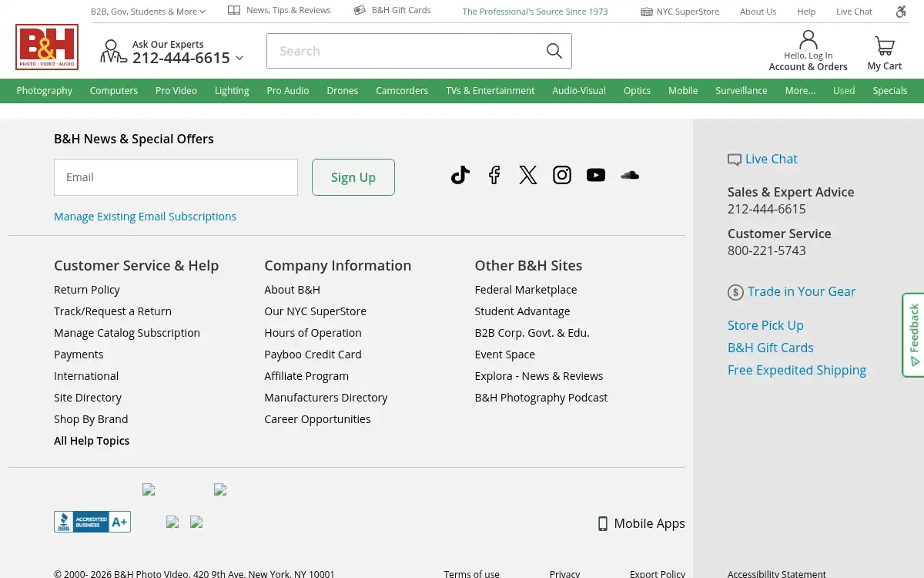The width and height of the screenshot is (924, 578).
Task: Open All Help Topics link
Action: [92, 441]
